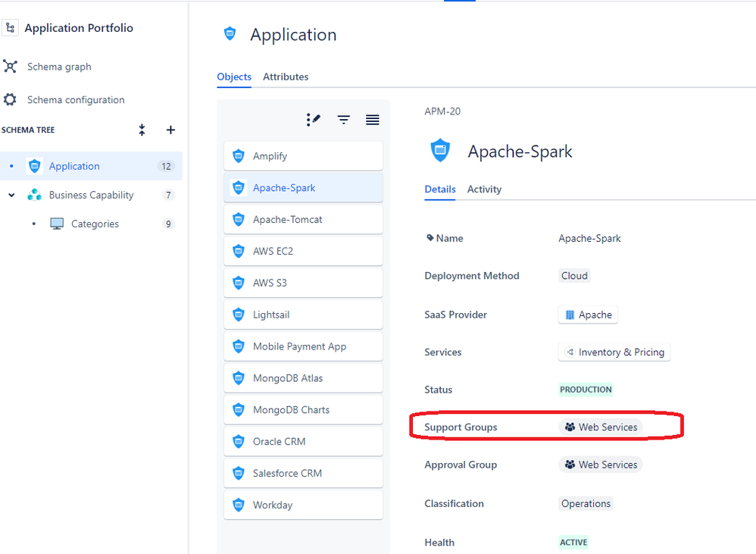The image size is (756, 554).
Task: Open the Details tab
Action: coord(439,189)
